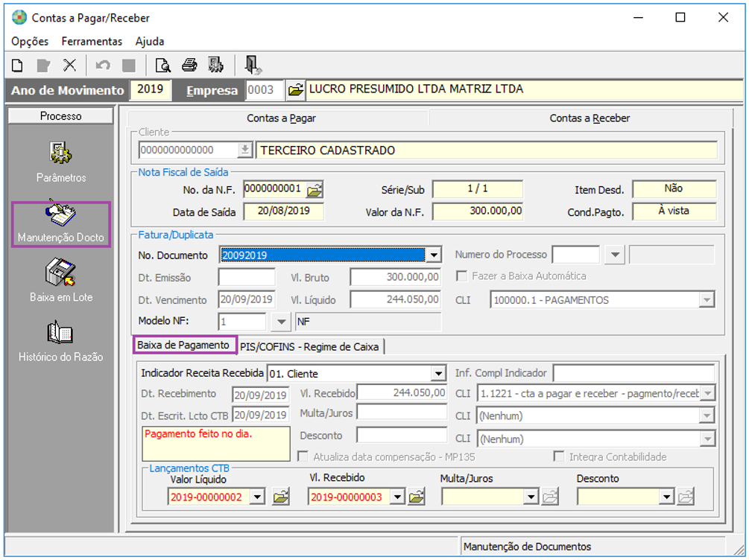Open the Empresa folder lookup icon
The image size is (749, 560).
coord(295,90)
